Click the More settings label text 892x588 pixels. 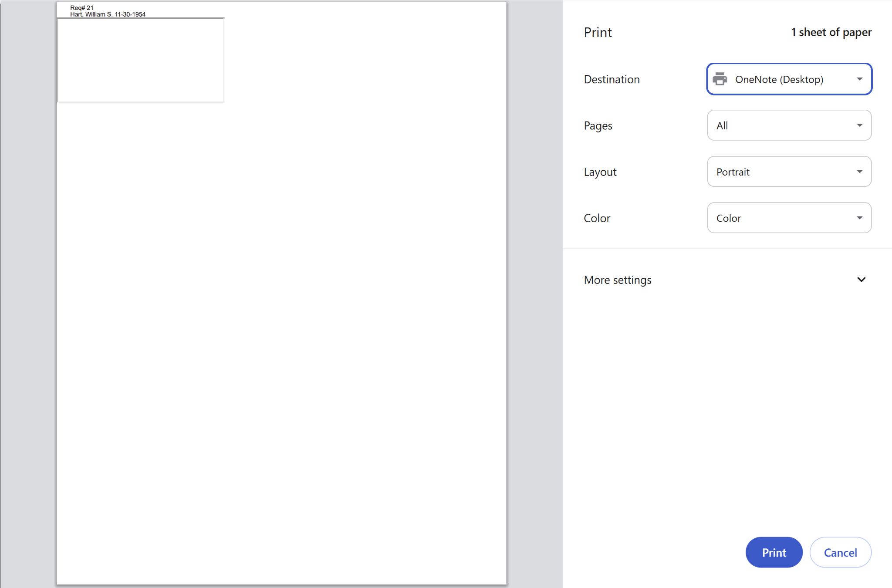coord(617,280)
